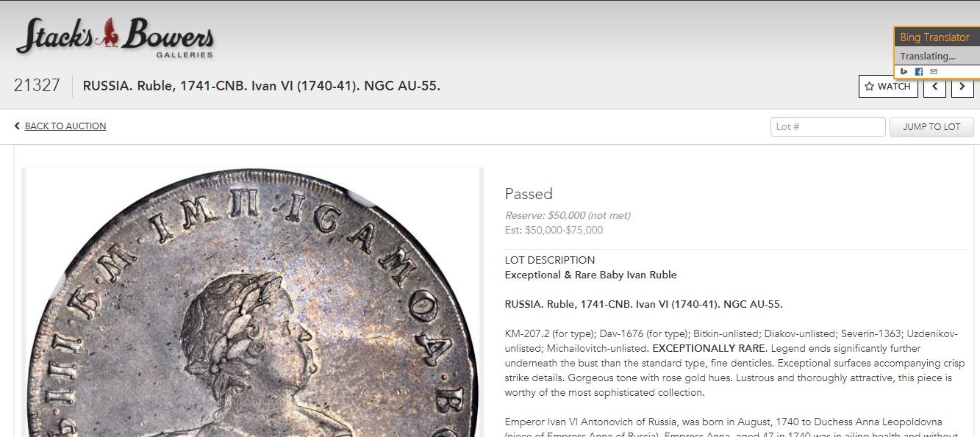
Task: Go to next lot with the right chevron
Action: 962,87
